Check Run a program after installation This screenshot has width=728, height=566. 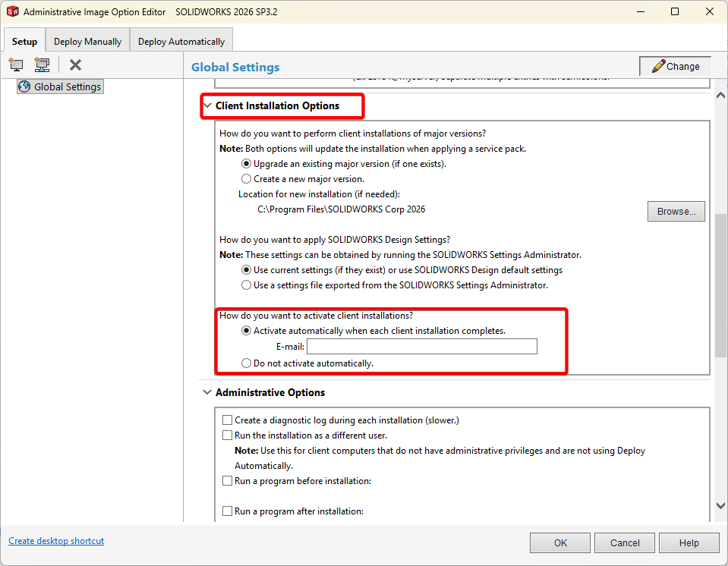(227, 511)
